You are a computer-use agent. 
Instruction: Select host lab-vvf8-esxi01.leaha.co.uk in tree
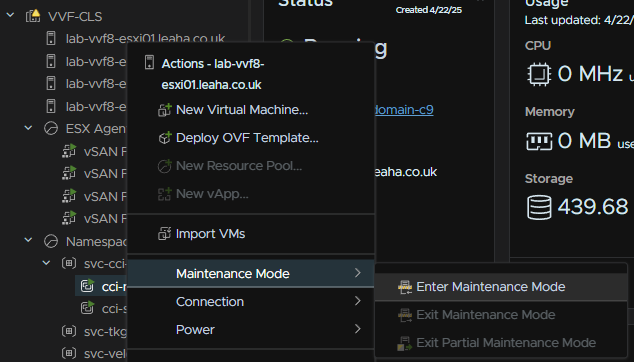tap(146, 39)
